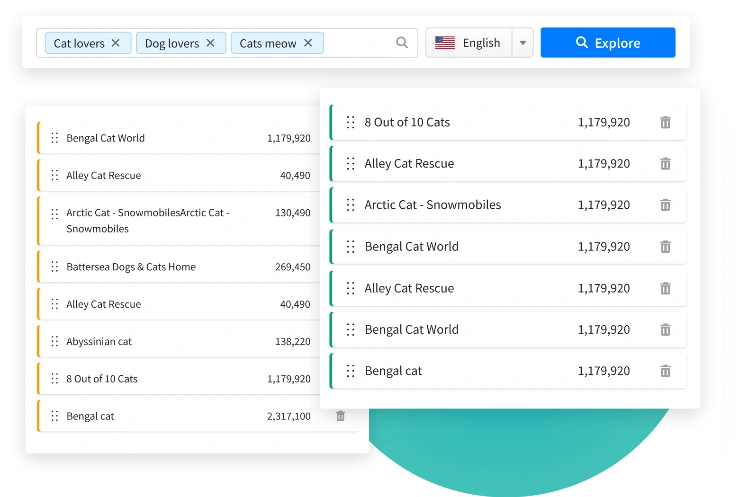Click the magnifier icon in the search field

point(402,43)
